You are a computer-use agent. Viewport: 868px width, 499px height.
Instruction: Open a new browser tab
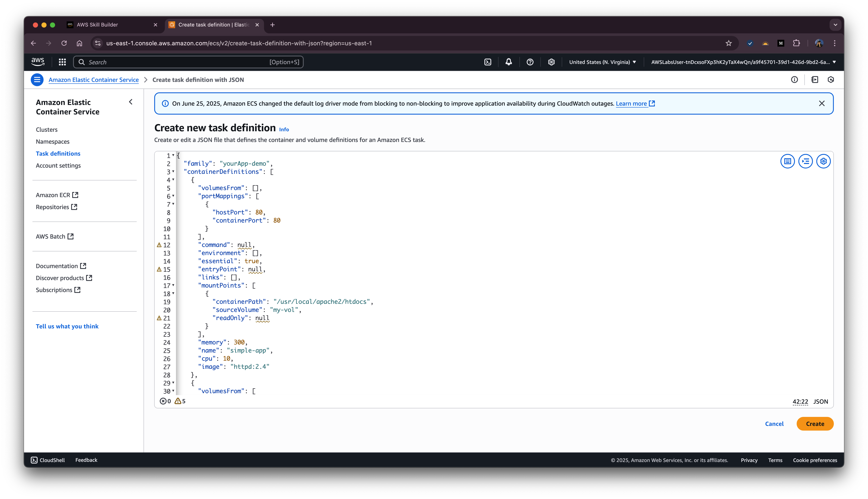273,25
